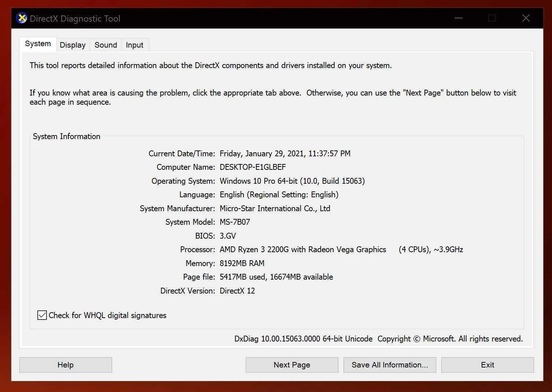This screenshot has height=392, width=552.
Task: Switch to the Display tab
Action: coord(73,45)
